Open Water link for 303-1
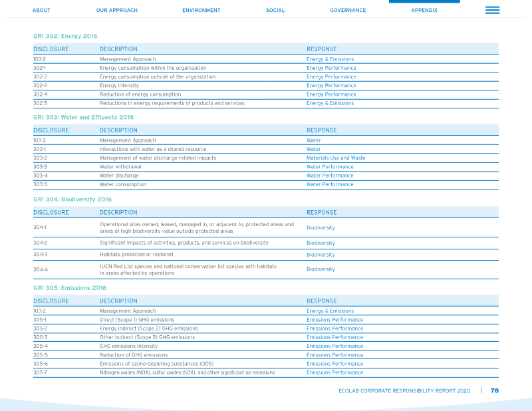Screen dimensions: 532x411 (313, 149)
